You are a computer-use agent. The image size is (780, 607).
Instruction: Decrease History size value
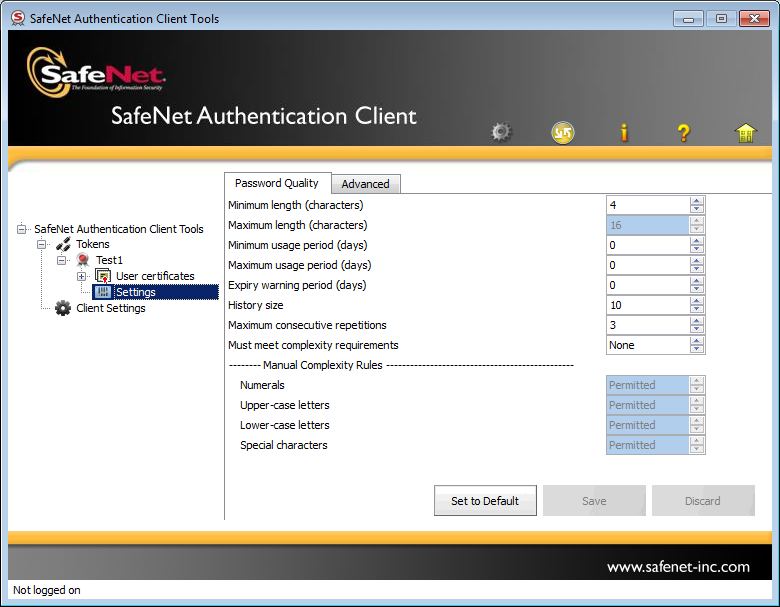coord(696,309)
